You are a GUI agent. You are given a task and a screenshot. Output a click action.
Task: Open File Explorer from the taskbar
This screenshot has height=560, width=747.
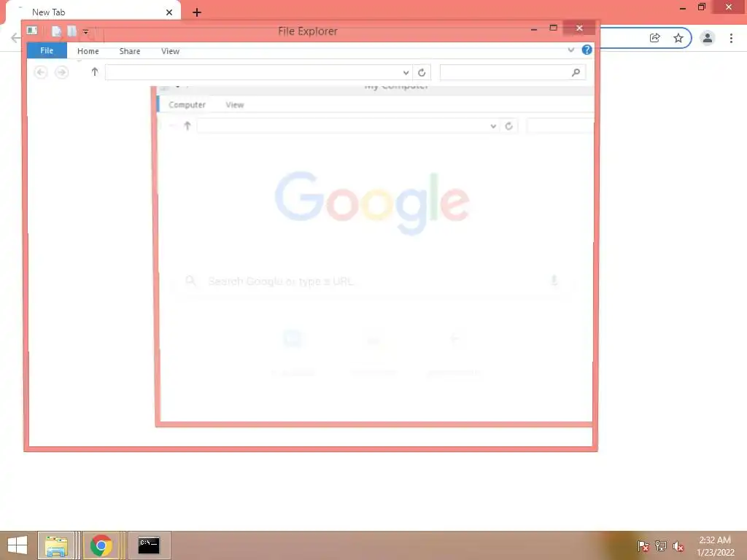57,545
